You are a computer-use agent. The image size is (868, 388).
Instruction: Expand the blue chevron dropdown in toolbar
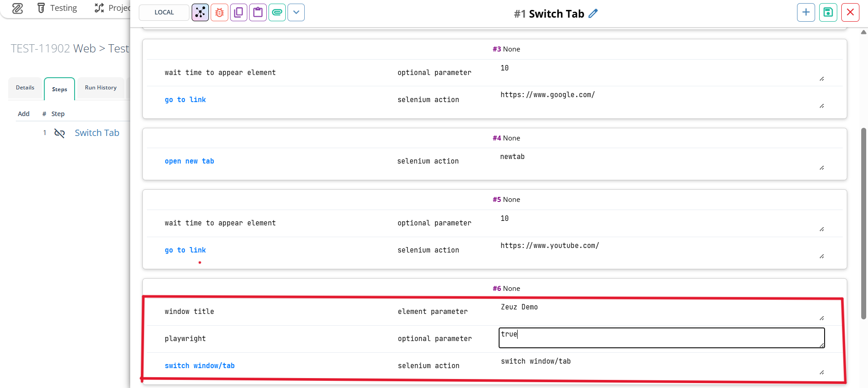tap(296, 13)
